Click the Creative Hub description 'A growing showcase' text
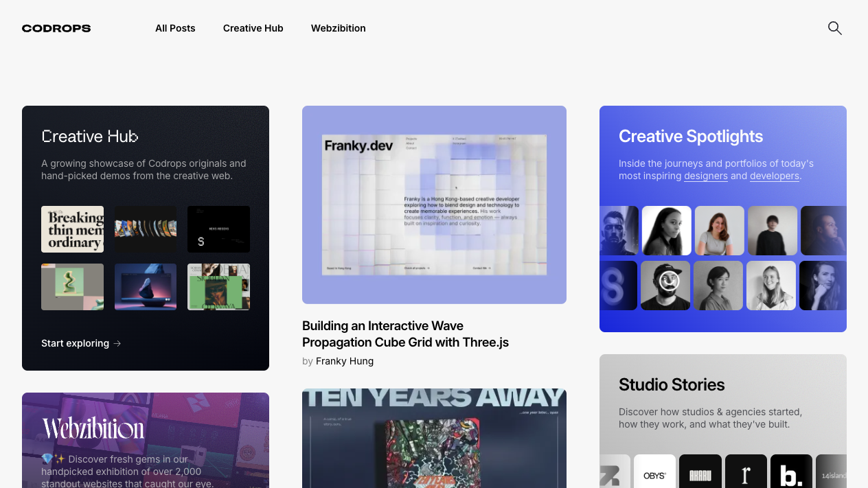This screenshot has width=868, height=488. (x=144, y=170)
